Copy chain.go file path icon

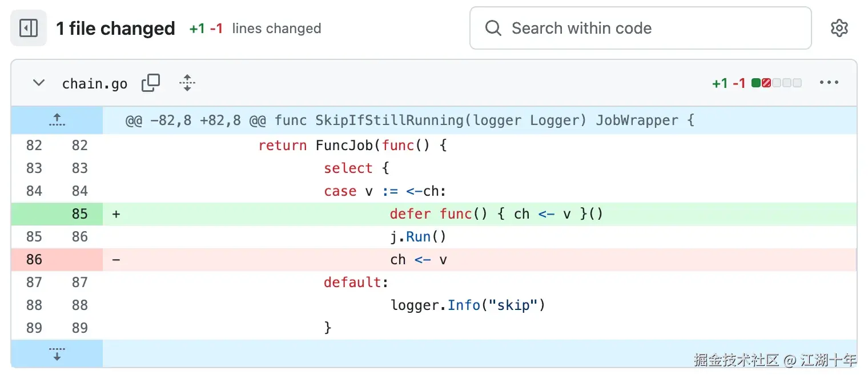pos(151,83)
